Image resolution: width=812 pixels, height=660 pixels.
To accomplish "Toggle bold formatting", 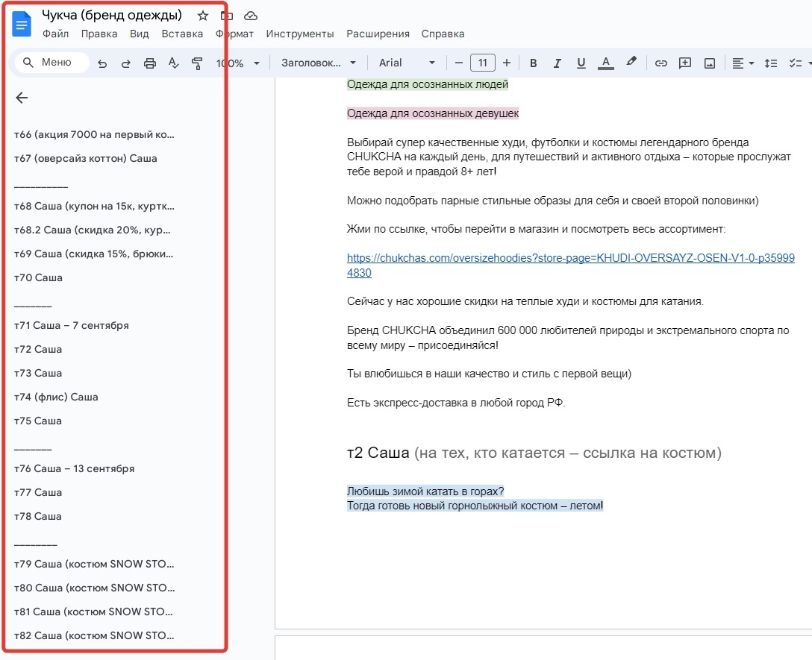I will pyautogui.click(x=533, y=63).
